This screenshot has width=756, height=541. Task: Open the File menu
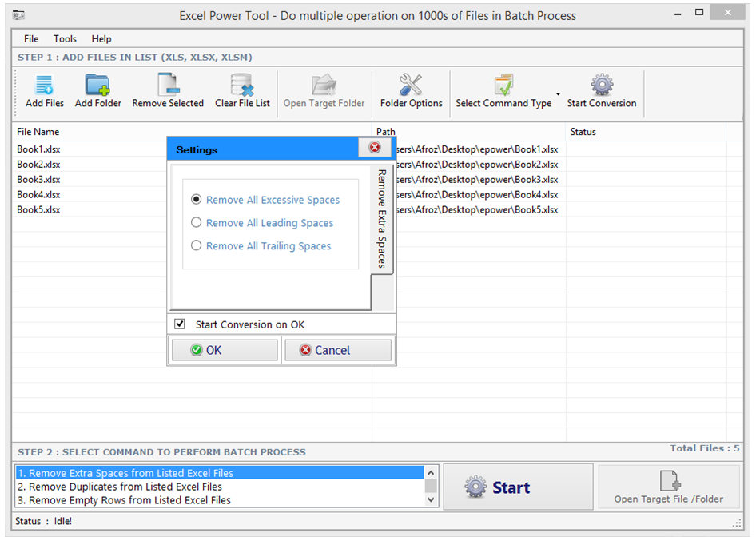[x=31, y=38]
